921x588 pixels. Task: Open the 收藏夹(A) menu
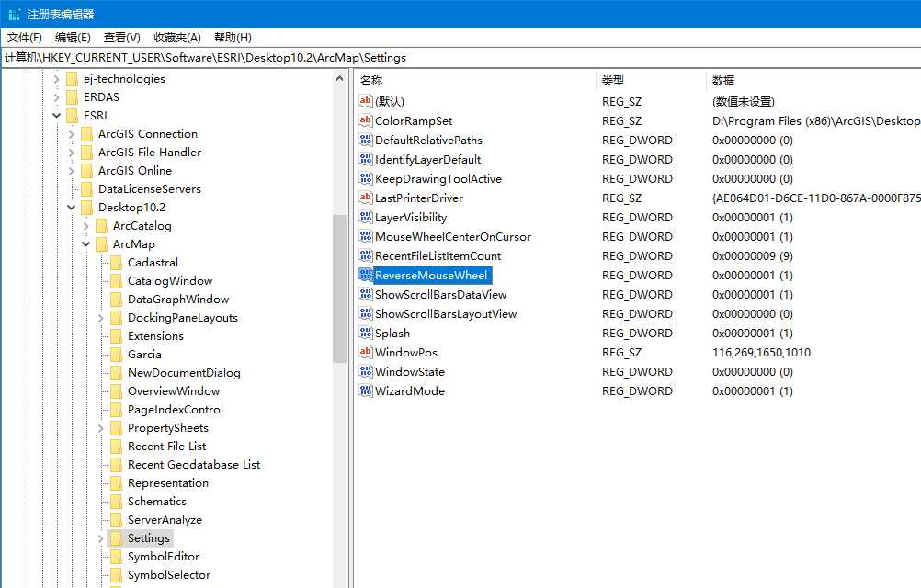point(177,38)
